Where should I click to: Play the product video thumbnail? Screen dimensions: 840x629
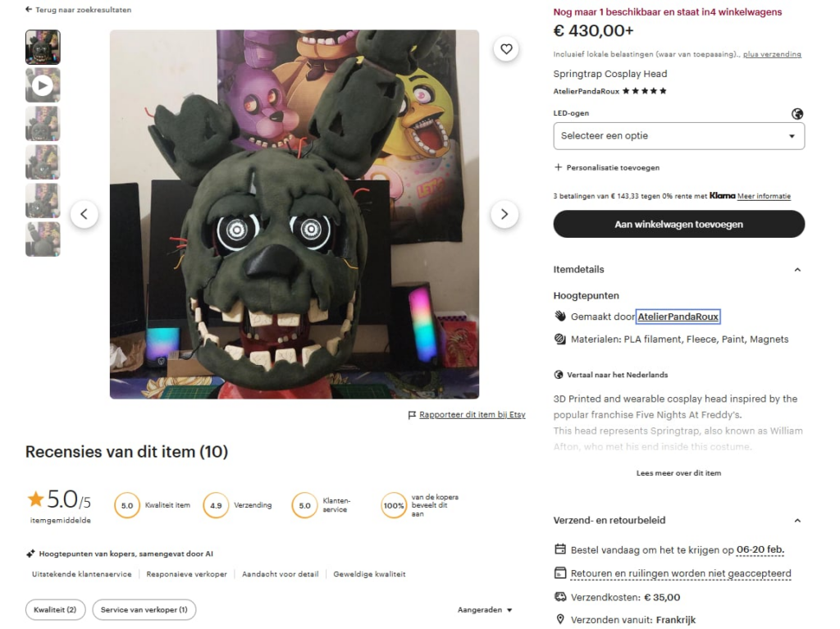pyautogui.click(x=43, y=85)
